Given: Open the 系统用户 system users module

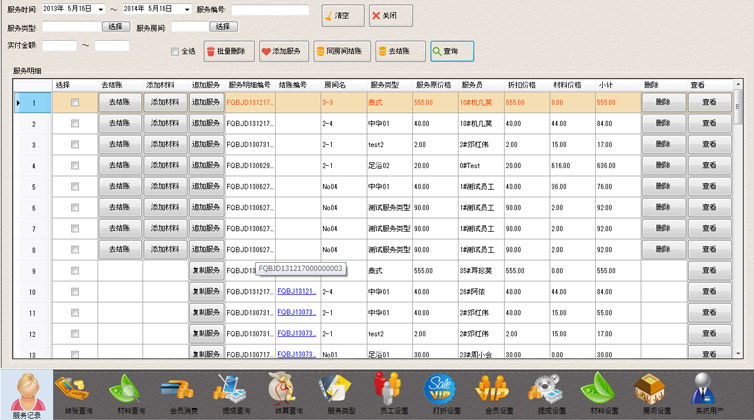Looking at the screenshot, I should pos(709,395).
